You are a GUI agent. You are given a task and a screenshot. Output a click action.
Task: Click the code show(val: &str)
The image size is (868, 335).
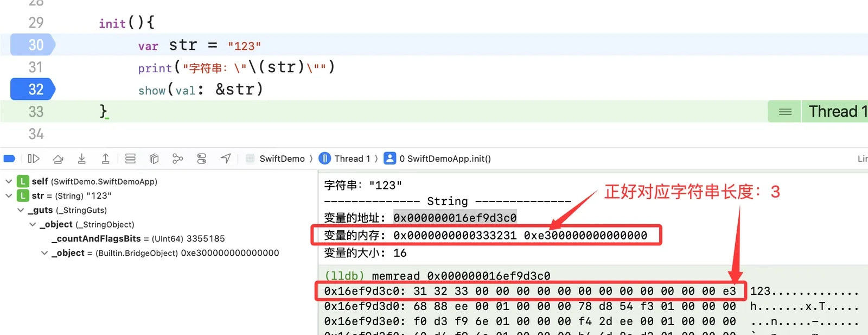pyautogui.click(x=200, y=90)
